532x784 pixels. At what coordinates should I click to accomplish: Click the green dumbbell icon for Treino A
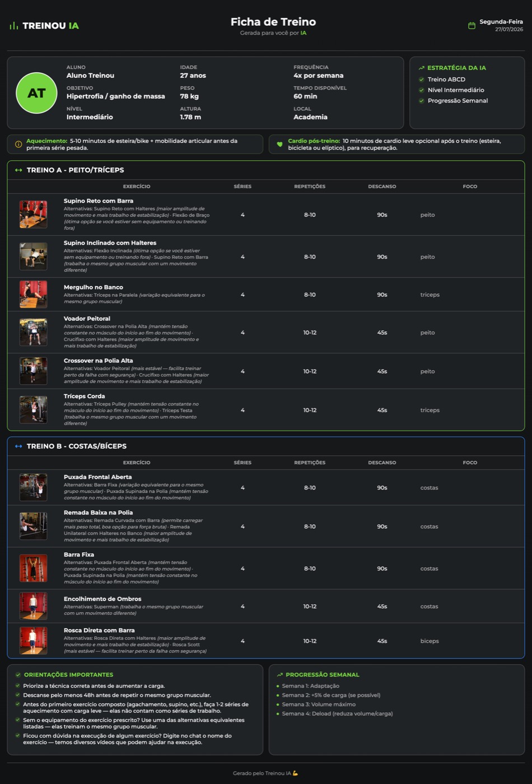[x=18, y=170]
